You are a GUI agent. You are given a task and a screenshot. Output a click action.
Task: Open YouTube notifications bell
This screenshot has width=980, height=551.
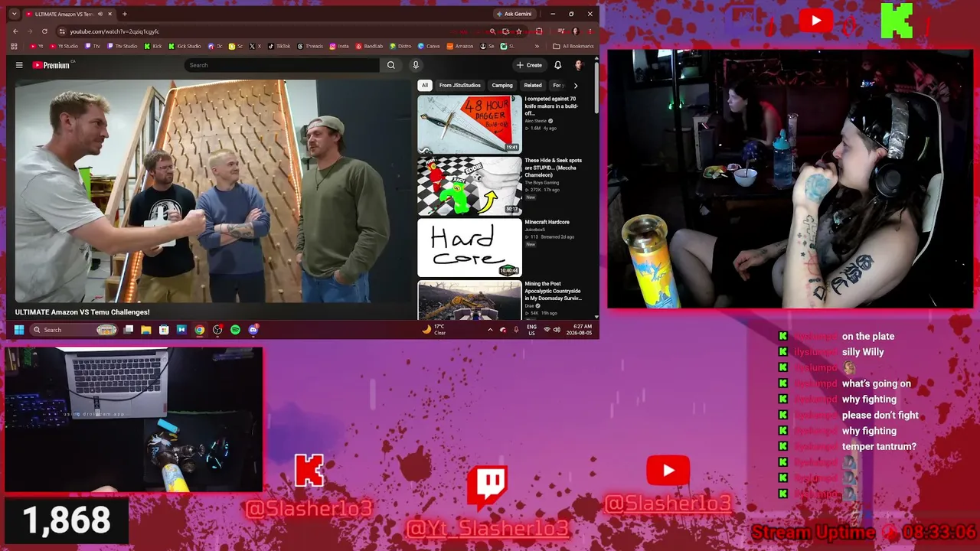pyautogui.click(x=557, y=65)
